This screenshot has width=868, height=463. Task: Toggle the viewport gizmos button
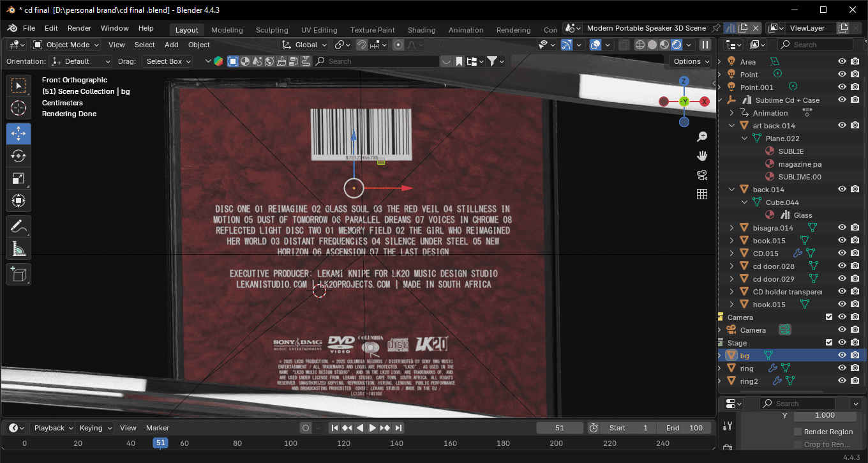[x=566, y=45]
